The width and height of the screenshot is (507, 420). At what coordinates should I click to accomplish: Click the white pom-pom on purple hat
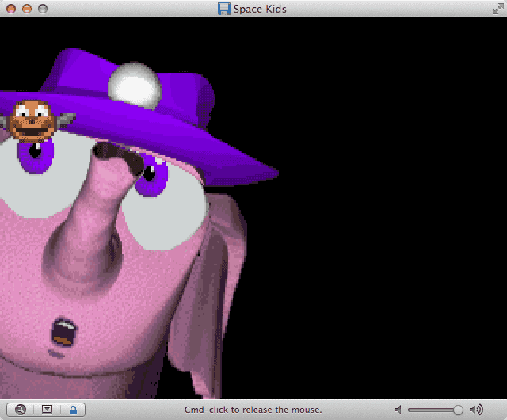[x=135, y=86]
